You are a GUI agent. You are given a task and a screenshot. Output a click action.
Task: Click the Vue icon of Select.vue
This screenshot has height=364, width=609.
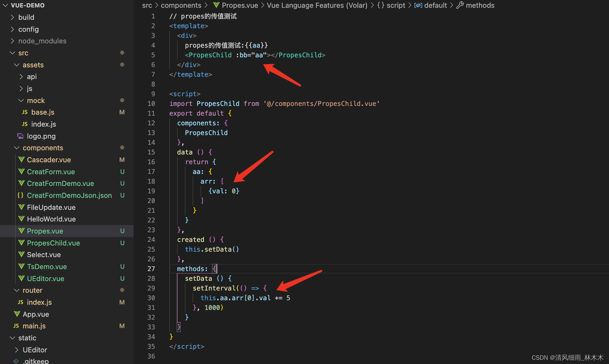coord(21,255)
